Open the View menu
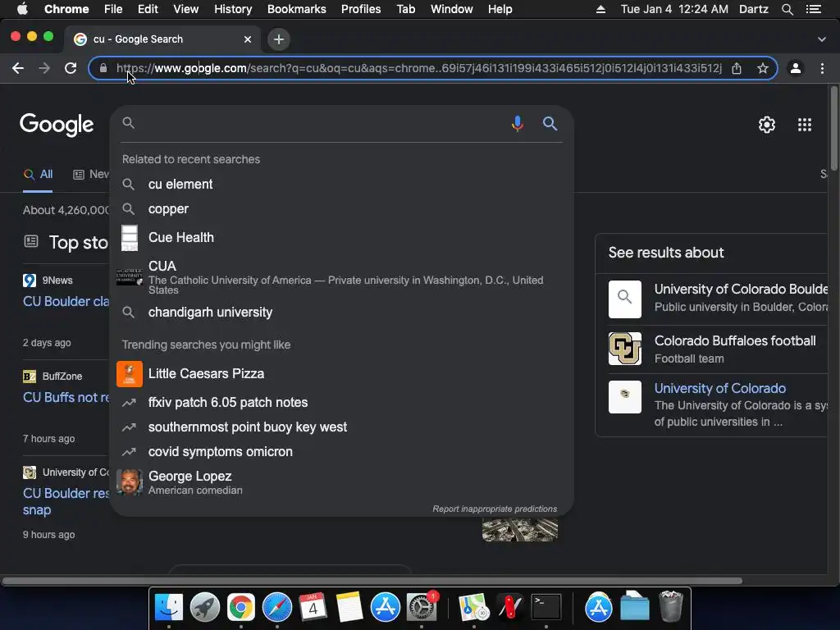The width and height of the screenshot is (840, 630). [186, 9]
